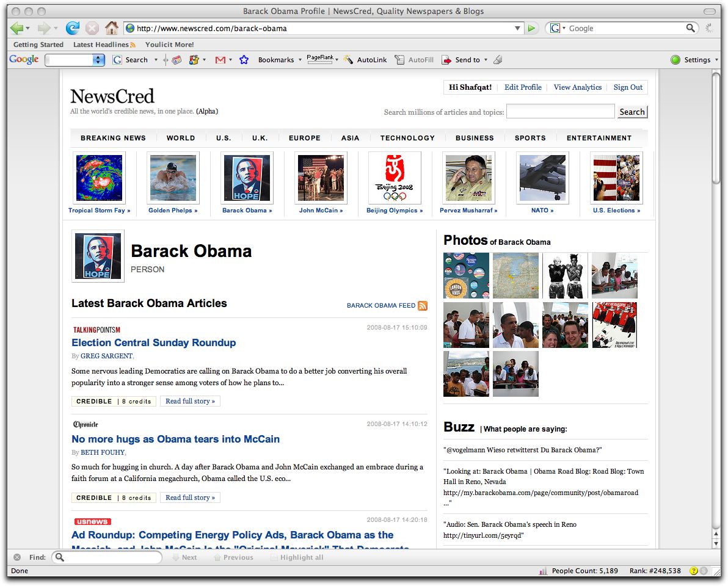Click the BETH FOUHY author link
Image resolution: width=728 pixels, height=586 pixels.
tap(103, 452)
